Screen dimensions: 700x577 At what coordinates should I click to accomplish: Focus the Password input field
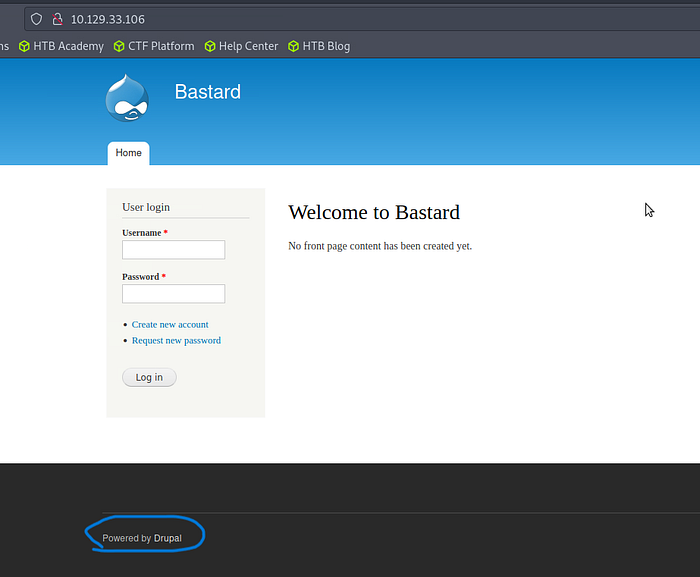174,294
